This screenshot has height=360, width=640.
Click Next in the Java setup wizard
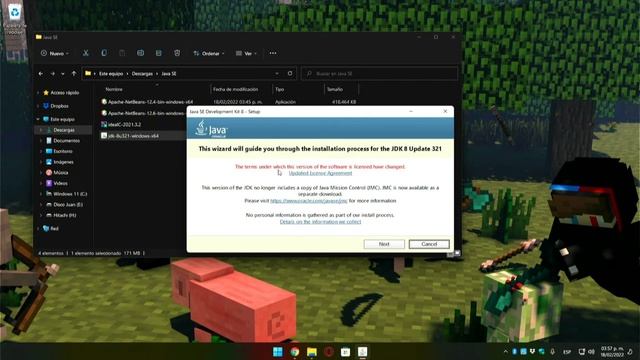pos(384,244)
